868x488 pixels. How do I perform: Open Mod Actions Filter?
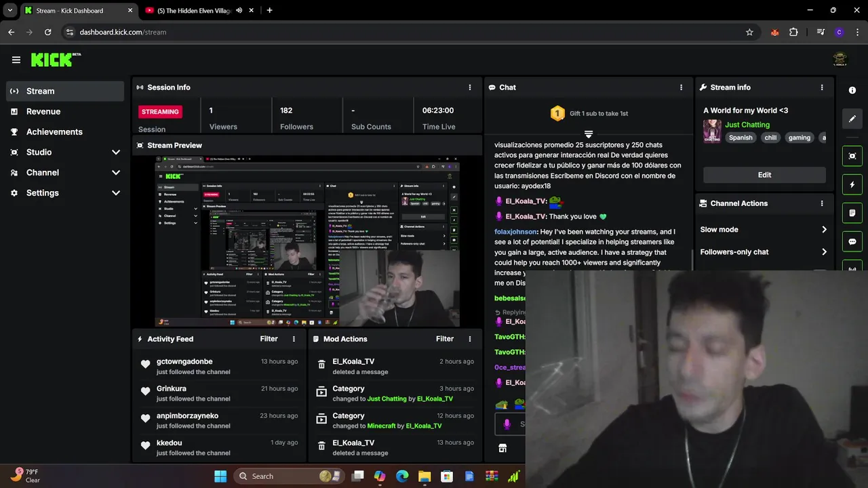pos(445,339)
